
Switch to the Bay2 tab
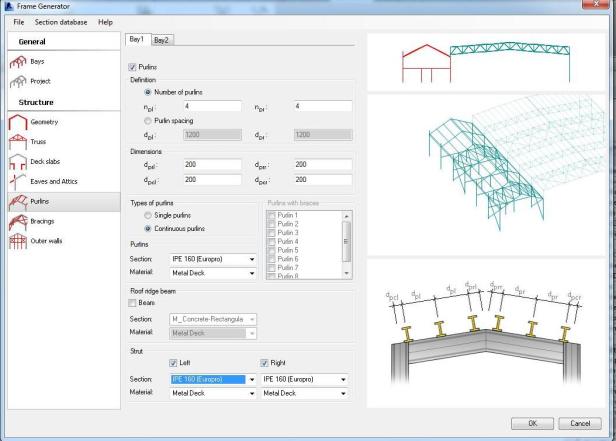pos(162,40)
